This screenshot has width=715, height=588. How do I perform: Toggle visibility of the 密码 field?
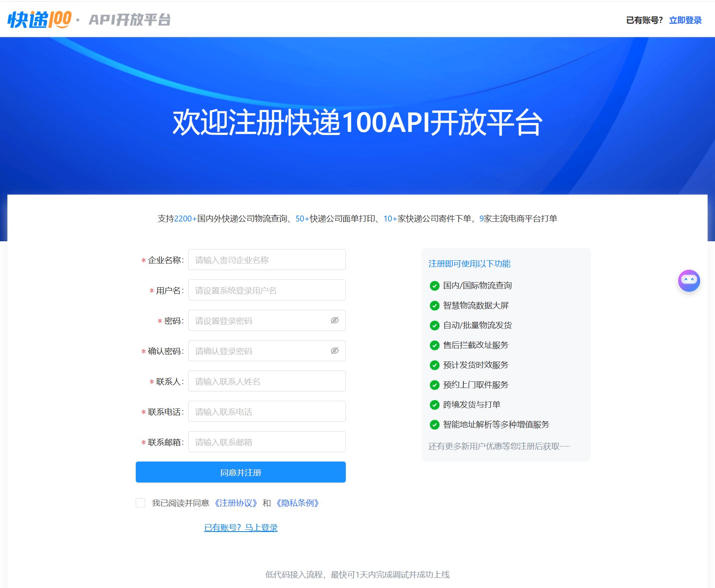point(335,320)
